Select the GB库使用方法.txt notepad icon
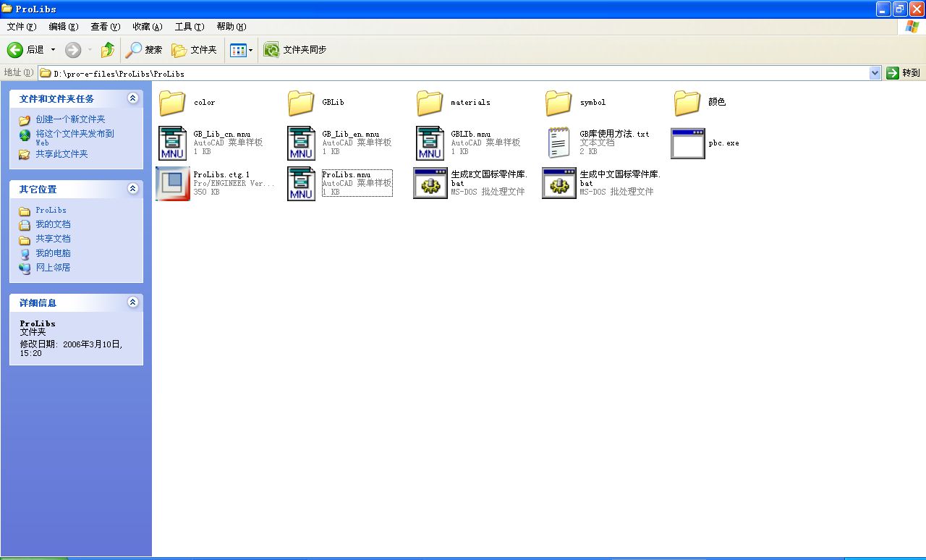Viewport: 926px width, 560px height. pos(559,143)
